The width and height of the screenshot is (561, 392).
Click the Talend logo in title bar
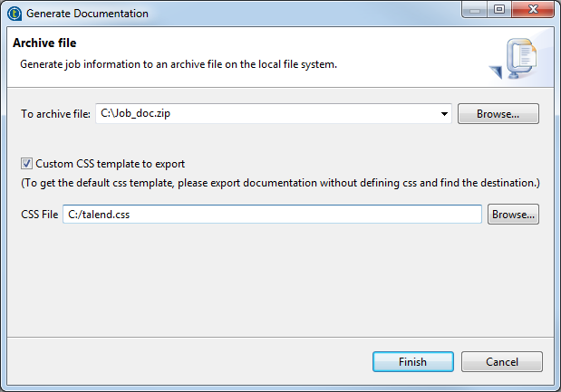[14, 14]
